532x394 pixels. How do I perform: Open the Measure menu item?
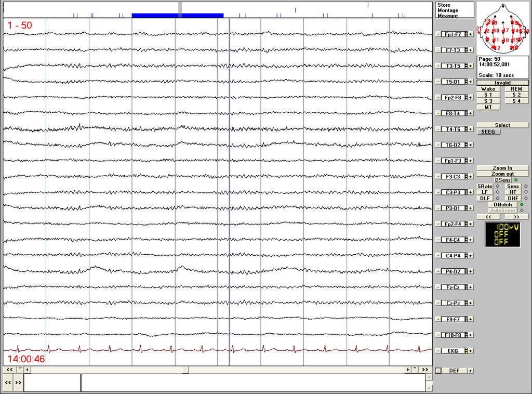pyautogui.click(x=447, y=16)
